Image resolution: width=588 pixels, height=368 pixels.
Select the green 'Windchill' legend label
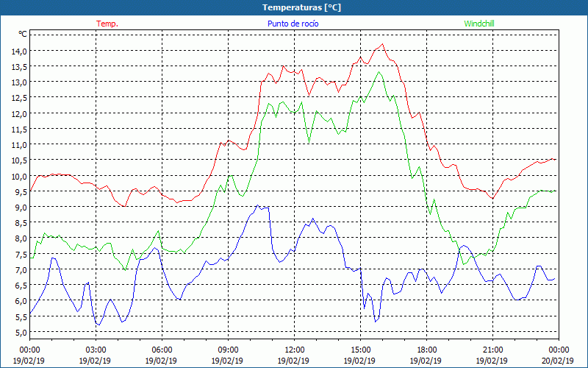[479, 24]
